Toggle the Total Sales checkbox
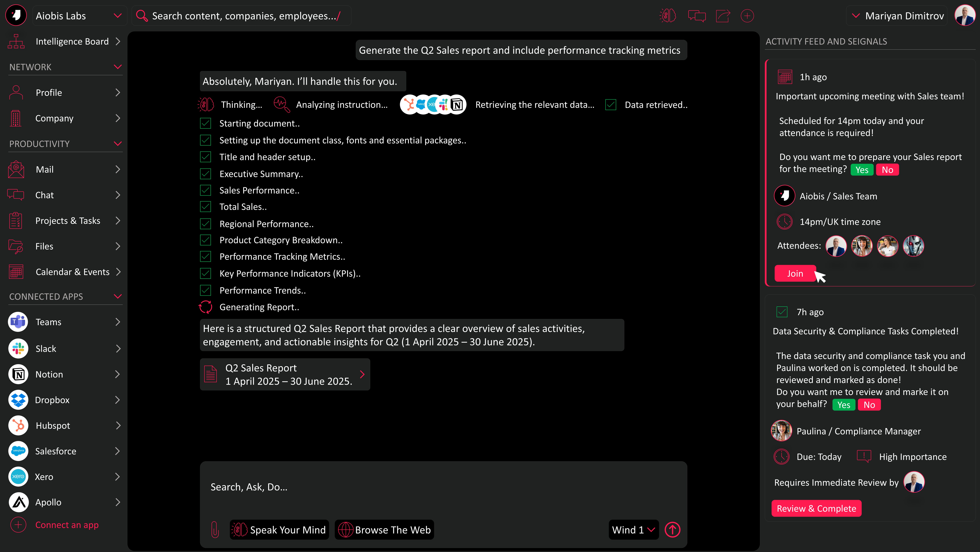 tap(205, 206)
